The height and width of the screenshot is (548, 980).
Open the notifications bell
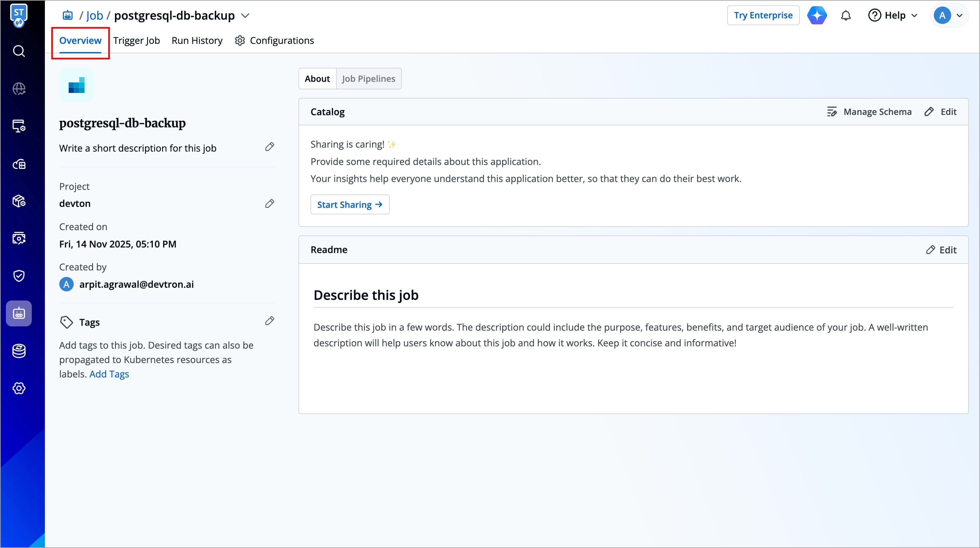[x=845, y=16]
